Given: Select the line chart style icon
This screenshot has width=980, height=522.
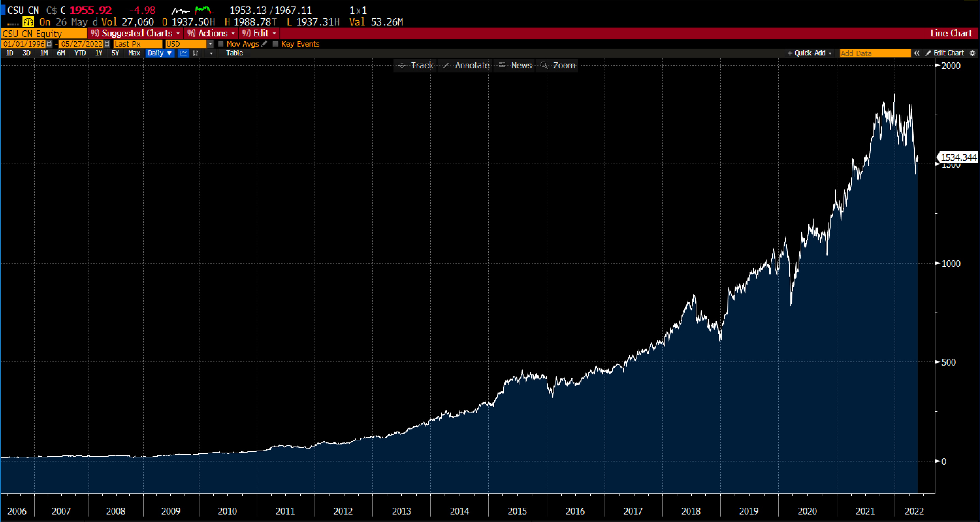Looking at the screenshot, I should coord(183,53).
